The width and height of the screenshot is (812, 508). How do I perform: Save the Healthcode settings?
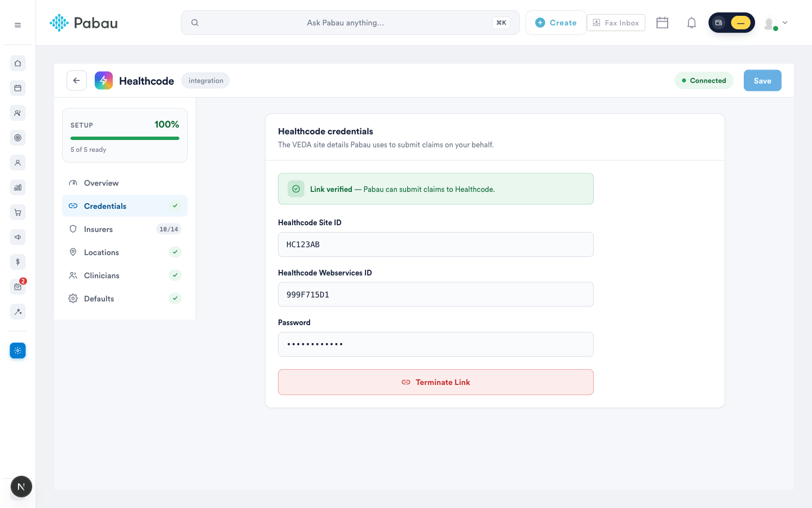click(x=762, y=81)
